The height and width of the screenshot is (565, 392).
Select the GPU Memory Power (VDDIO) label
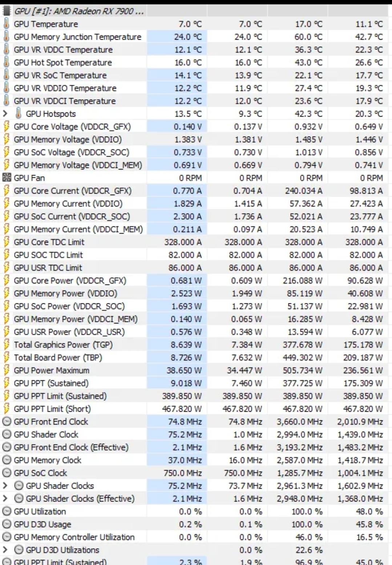tap(65, 293)
